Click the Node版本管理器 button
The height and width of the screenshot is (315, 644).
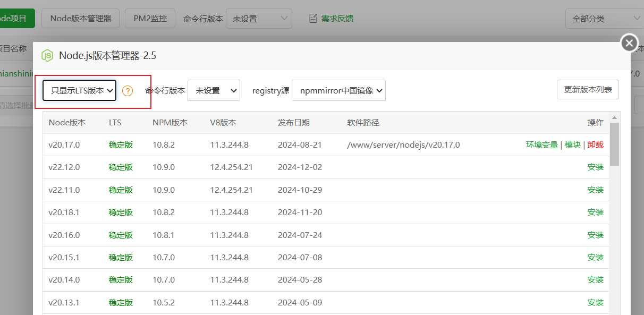click(x=81, y=18)
